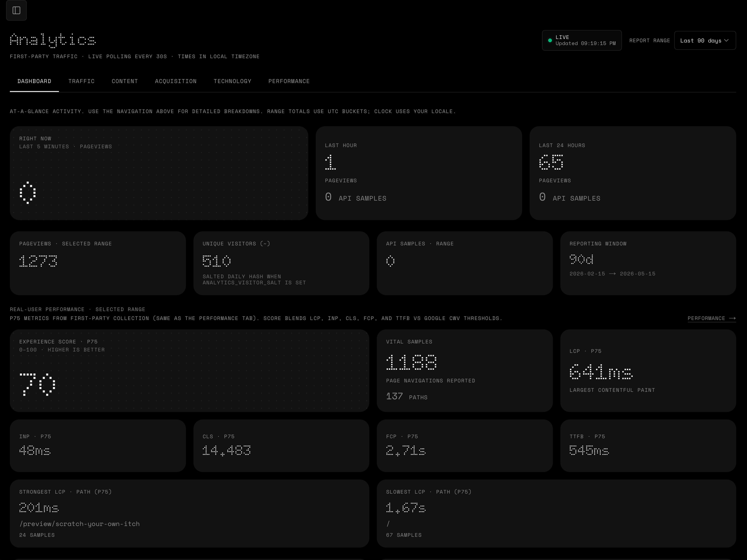Screen dimensions: 747x560
Task: Click the Performance link arrow icon
Action: click(732, 318)
